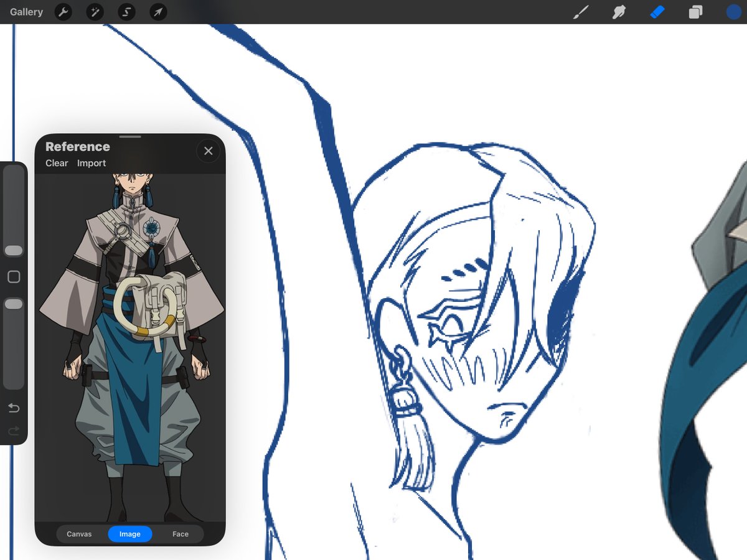Open the Gallery view

[x=26, y=12]
